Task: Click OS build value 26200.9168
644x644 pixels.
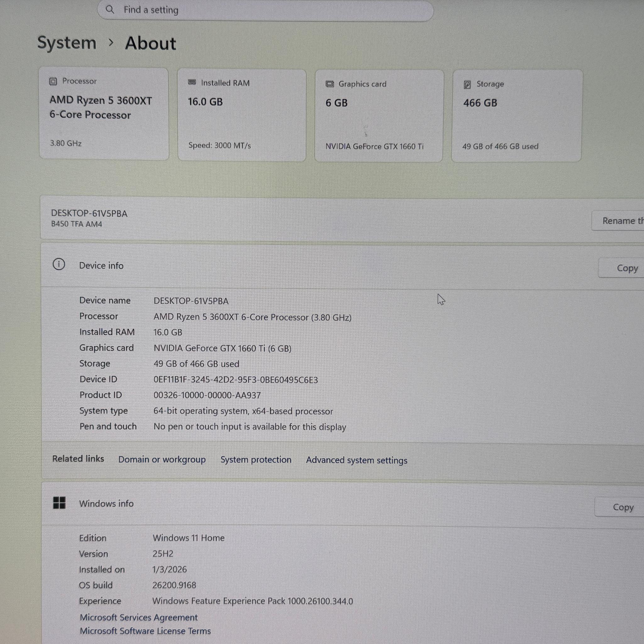Action: (174, 585)
